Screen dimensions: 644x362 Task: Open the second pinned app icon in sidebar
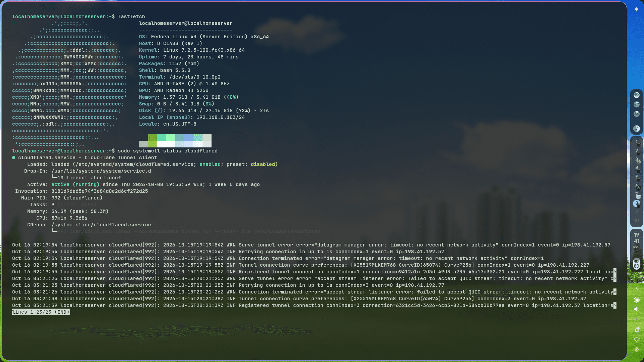coord(636,104)
